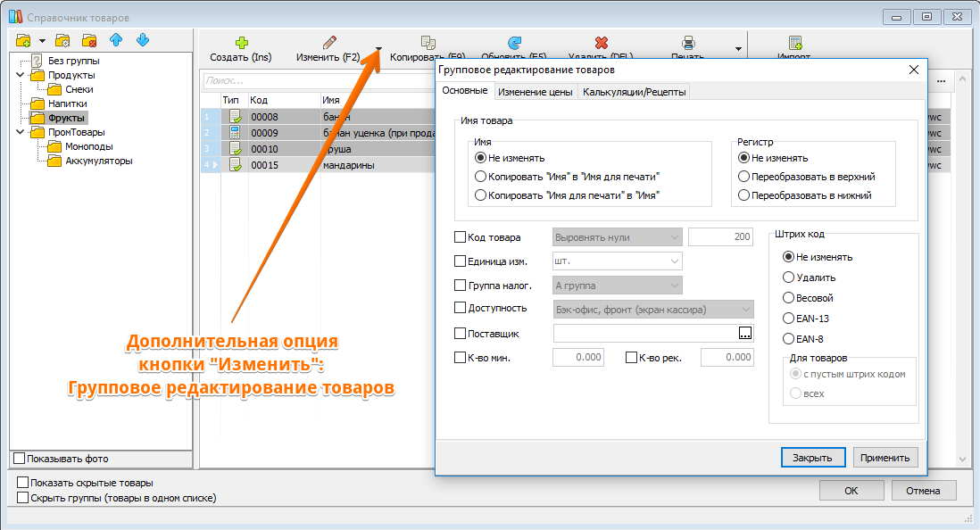Open the Выровнять нули dropdown

[618, 236]
